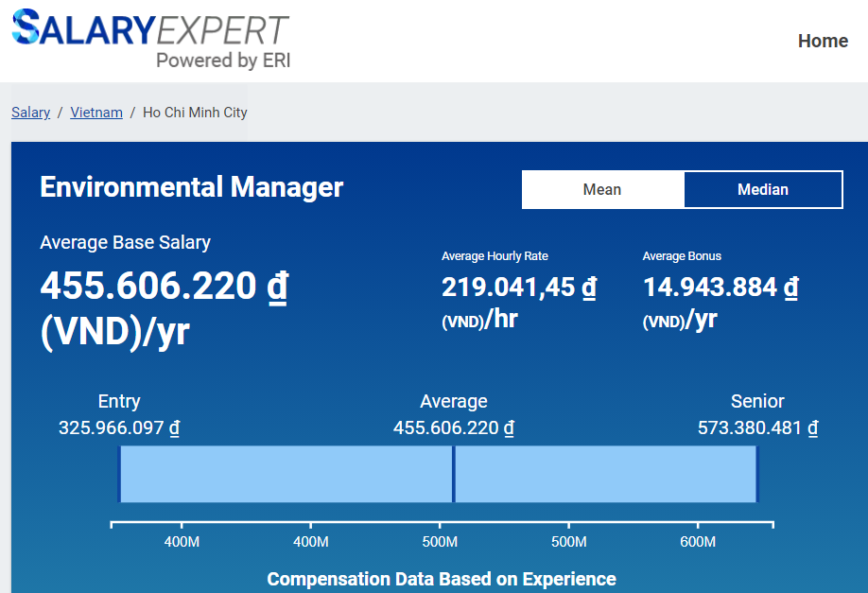Switch salary view to Mean

pyautogui.click(x=602, y=189)
